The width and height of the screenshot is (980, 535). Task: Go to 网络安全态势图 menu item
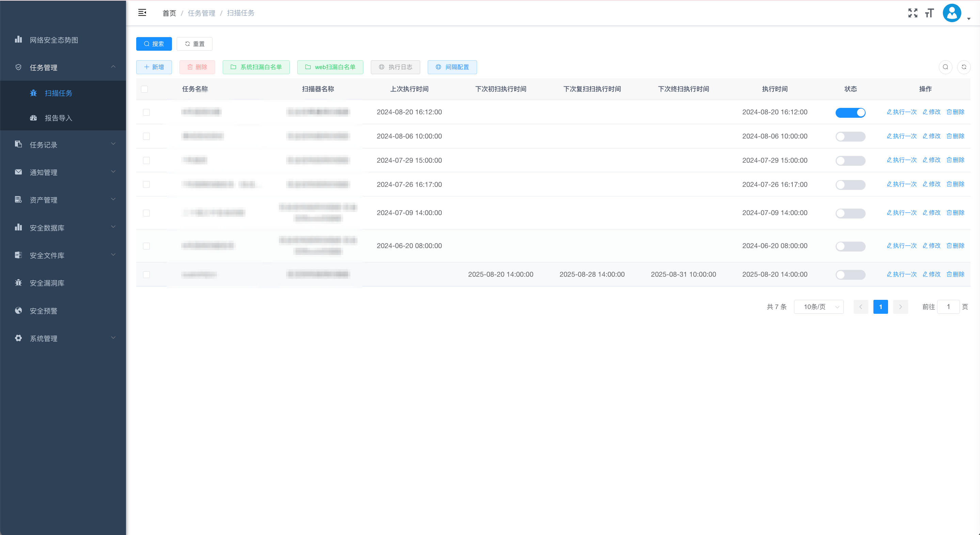click(x=54, y=40)
